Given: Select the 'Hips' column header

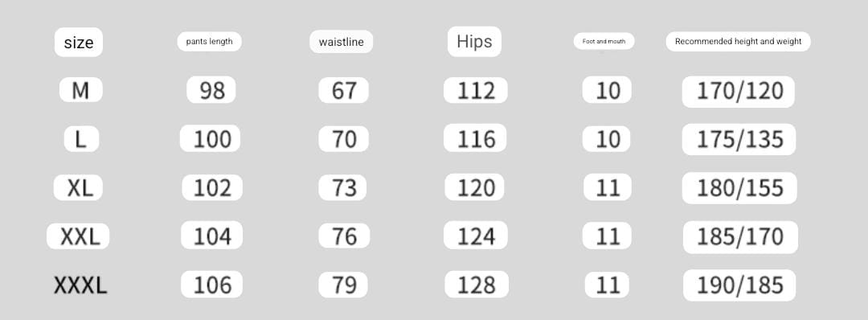Looking at the screenshot, I should tap(474, 42).
